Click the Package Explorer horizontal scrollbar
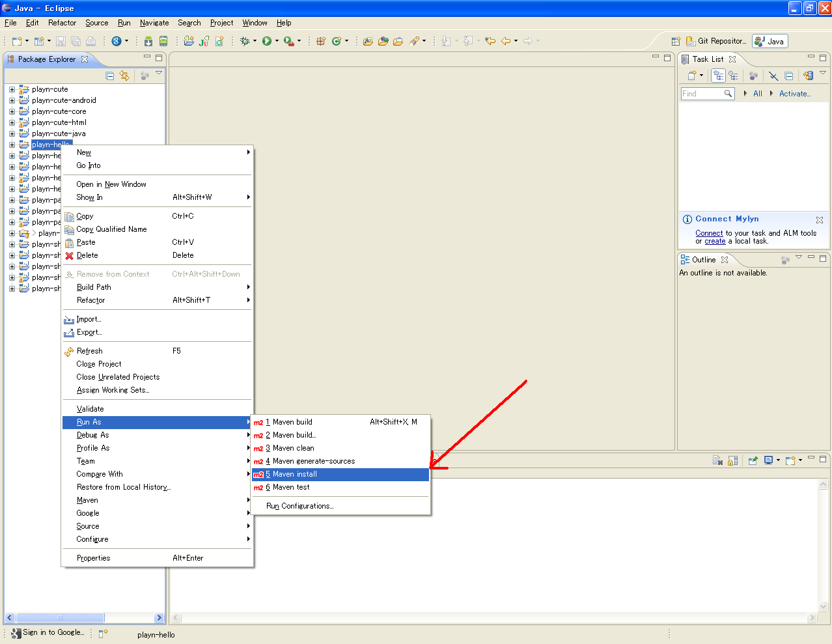832x644 pixels. tap(85, 617)
